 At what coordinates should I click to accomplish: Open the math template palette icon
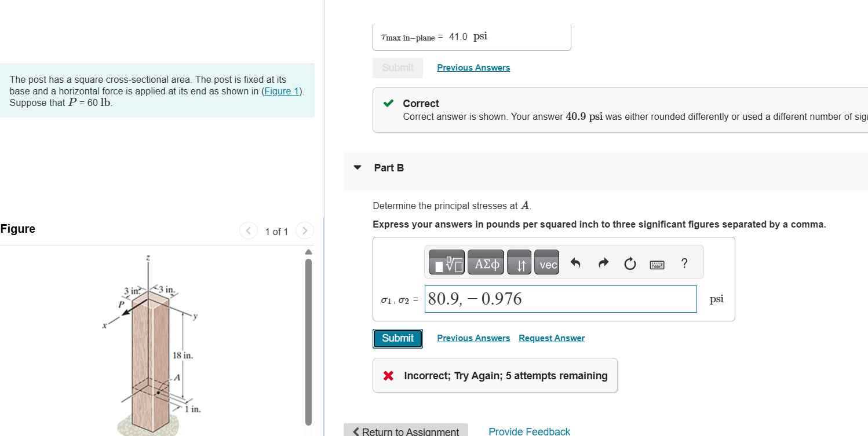click(x=446, y=262)
